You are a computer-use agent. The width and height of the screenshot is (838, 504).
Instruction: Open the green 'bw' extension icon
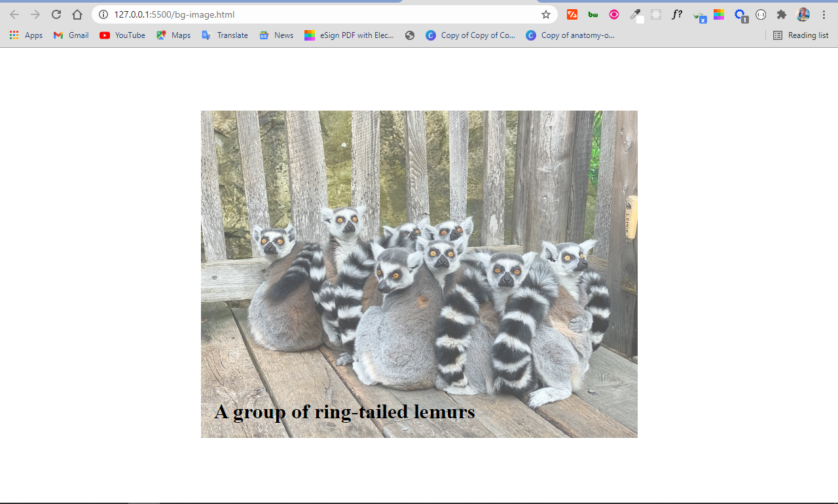(593, 14)
